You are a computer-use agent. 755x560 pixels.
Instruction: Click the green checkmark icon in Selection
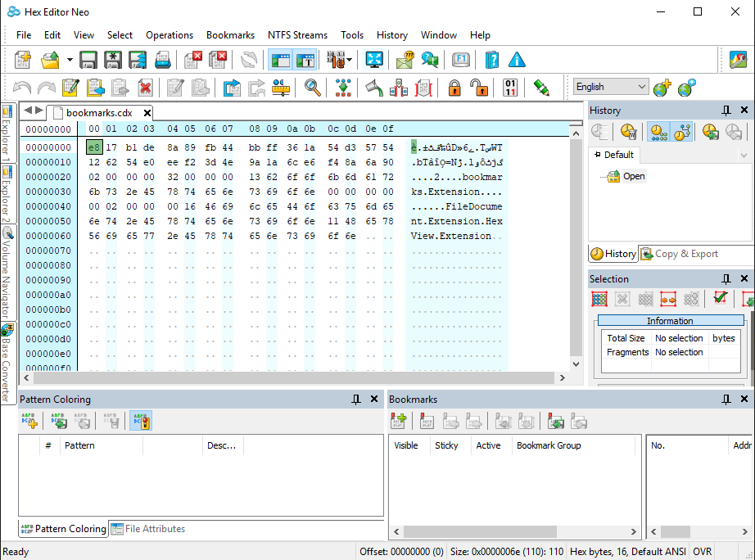[721, 298]
